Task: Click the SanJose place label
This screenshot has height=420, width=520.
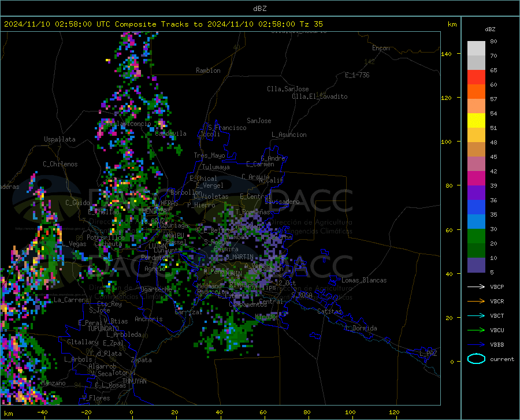Action: [259, 121]
